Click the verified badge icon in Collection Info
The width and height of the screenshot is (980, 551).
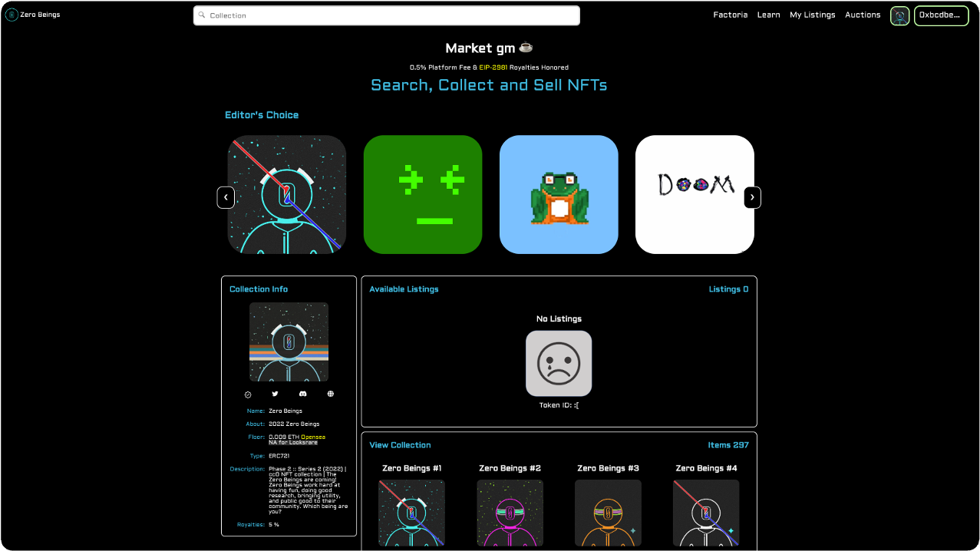[x=247, y=394]
